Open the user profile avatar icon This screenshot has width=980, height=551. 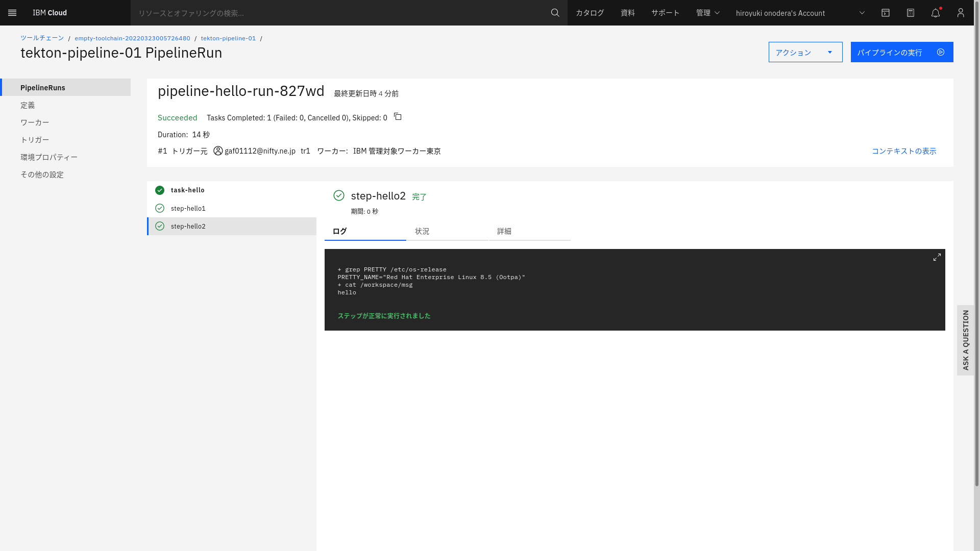coord(961,13)
